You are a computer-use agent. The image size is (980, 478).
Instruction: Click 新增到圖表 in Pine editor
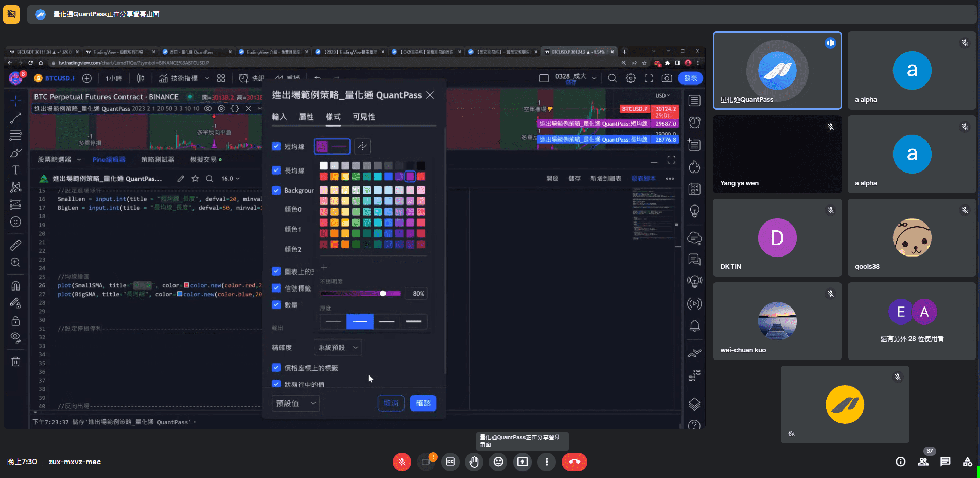click(606, 179)
